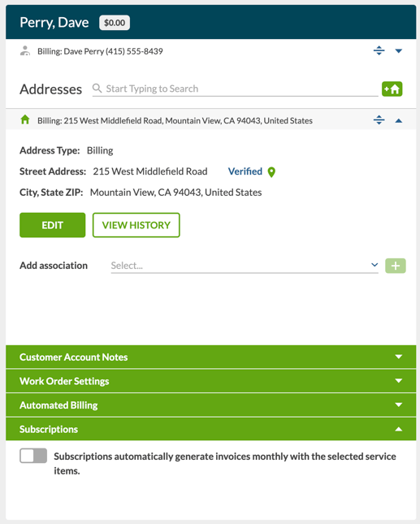
Task: Open the Add association Select dropdown
Action: click(245, 266)
